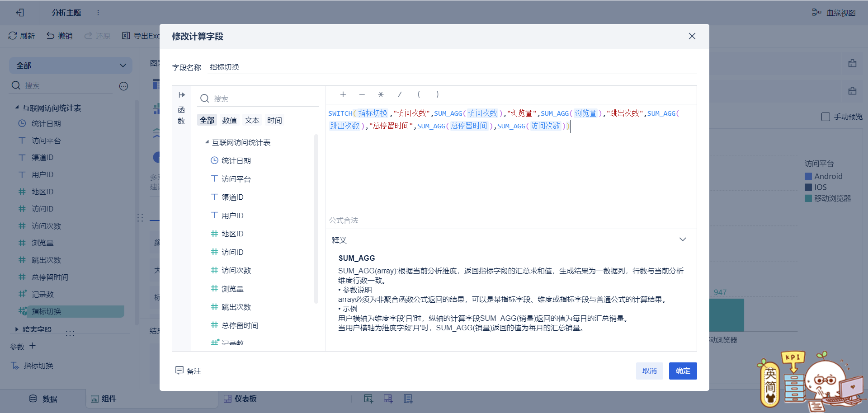Click the 确定 confirm button

click(683, 371)
